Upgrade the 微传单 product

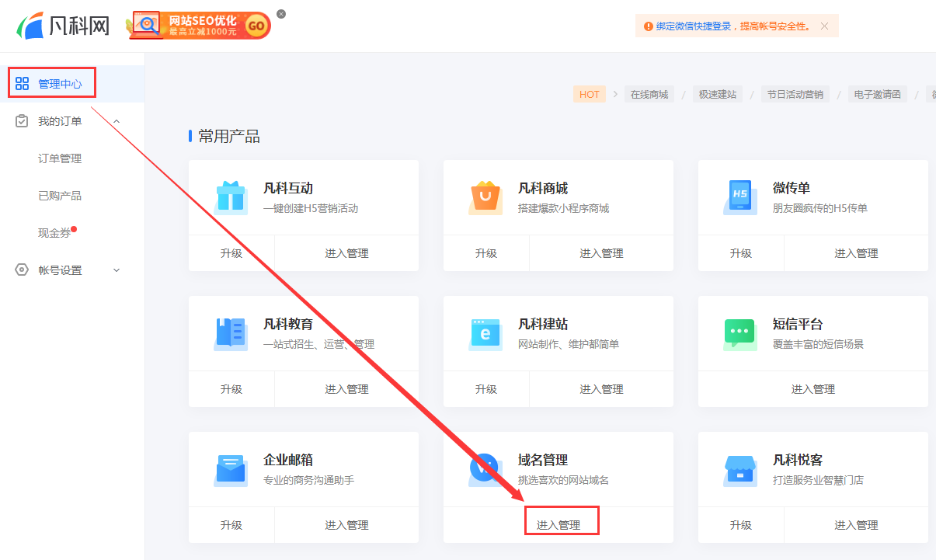(741, 253)
